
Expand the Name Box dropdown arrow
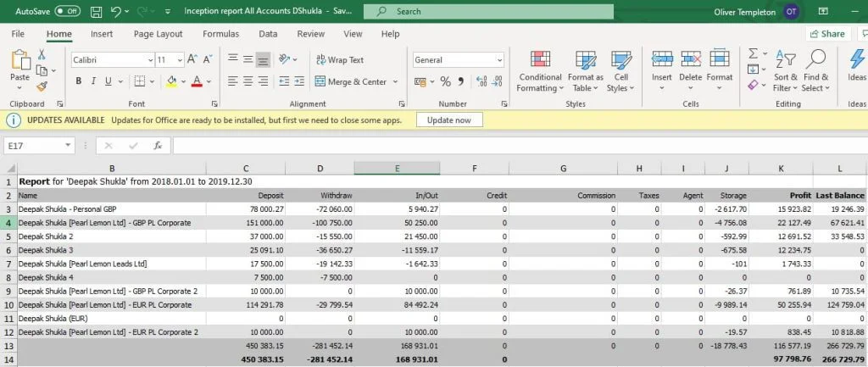pos(68,146)
